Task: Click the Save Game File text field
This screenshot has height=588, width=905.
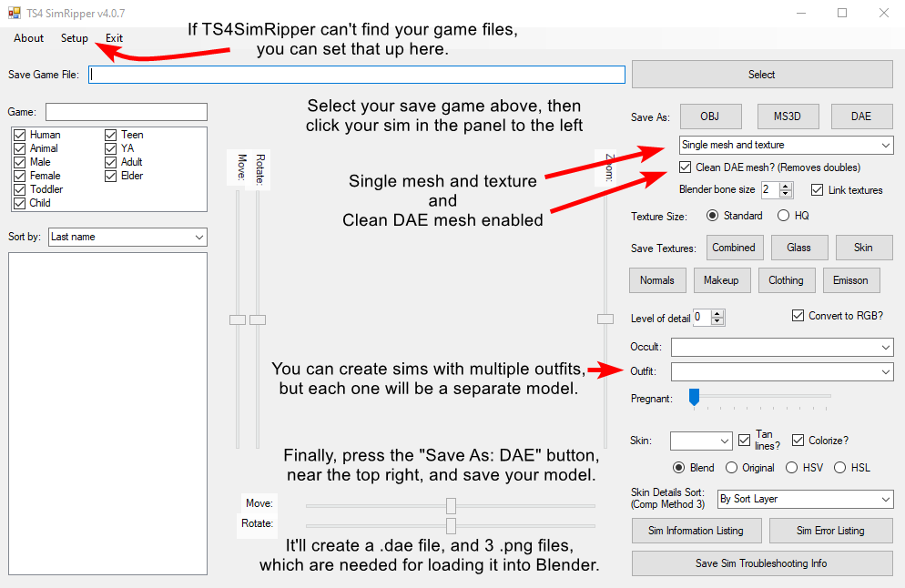Action: pos(357,75)
